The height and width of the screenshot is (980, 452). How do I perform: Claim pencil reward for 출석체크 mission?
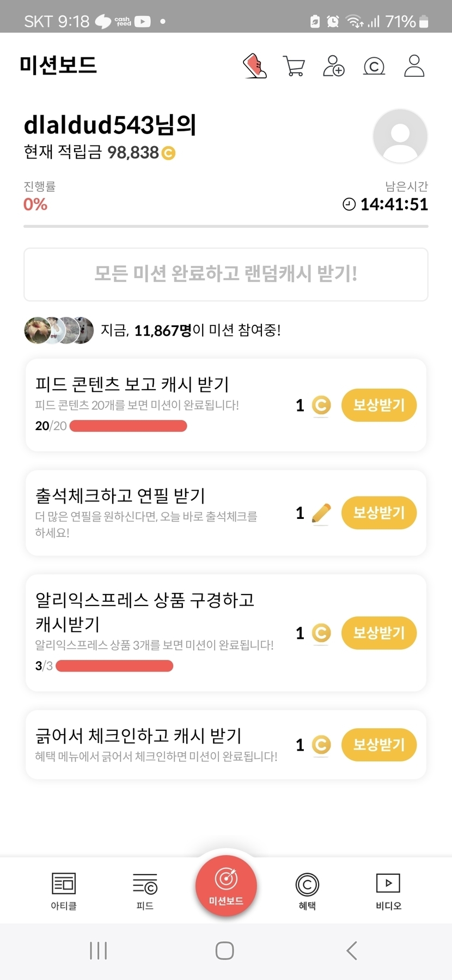pos(378,512)
